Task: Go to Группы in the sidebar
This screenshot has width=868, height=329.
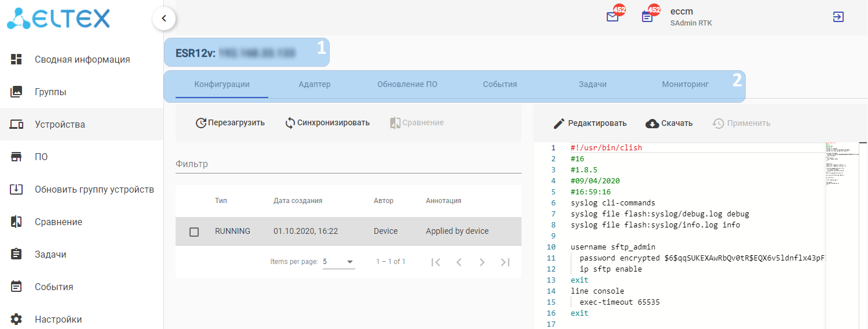Action: [x=50, y=92]
